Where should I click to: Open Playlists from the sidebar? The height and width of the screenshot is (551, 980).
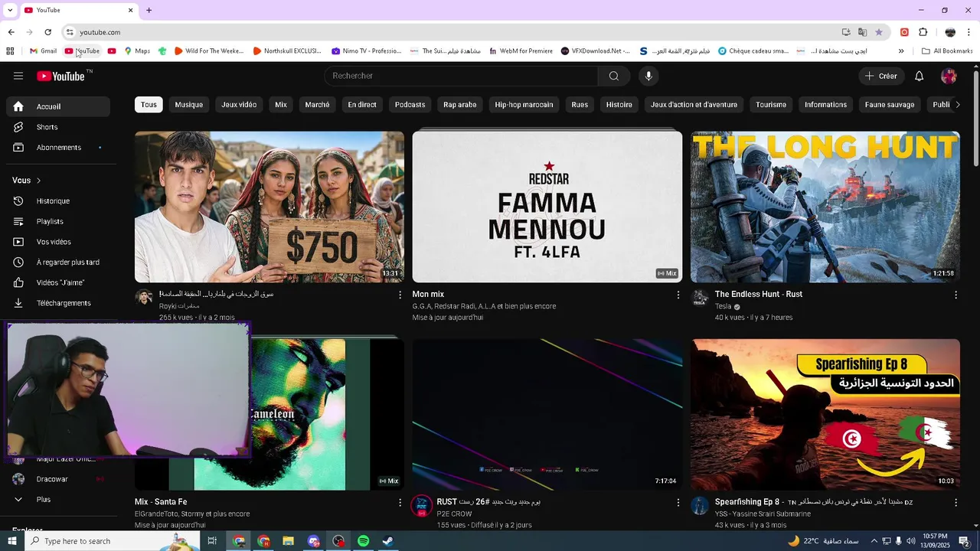(58, 221)
